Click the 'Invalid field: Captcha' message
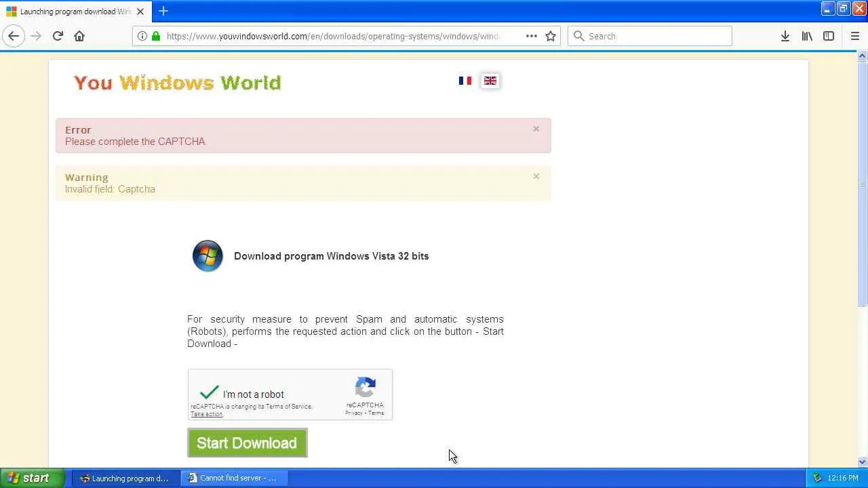This screenshot has height=488, width=868. pos(110,189)
